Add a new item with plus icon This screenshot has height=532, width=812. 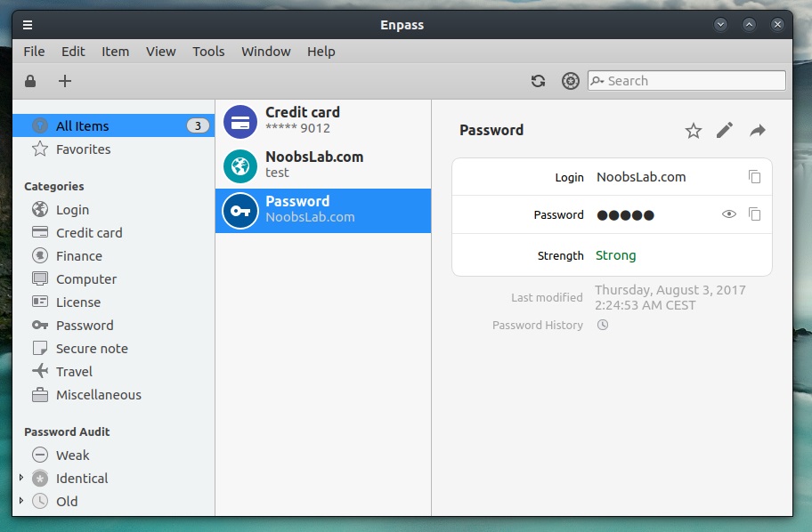tap(65, 81)
